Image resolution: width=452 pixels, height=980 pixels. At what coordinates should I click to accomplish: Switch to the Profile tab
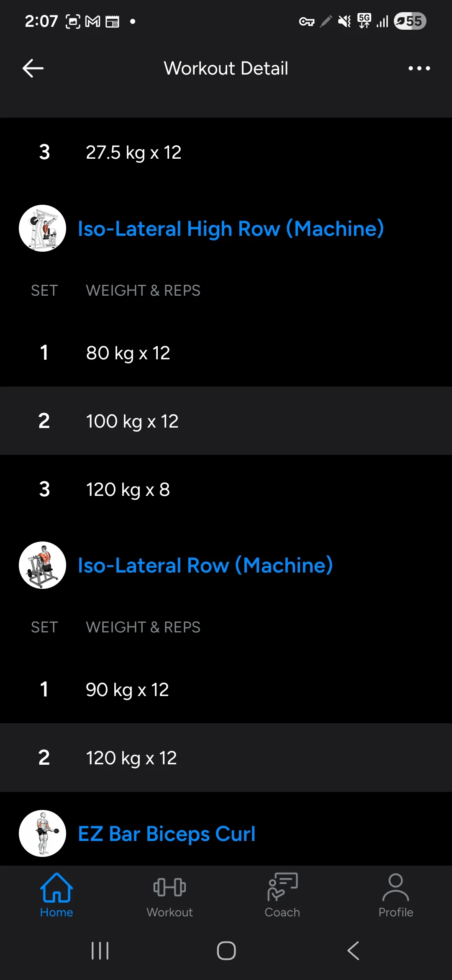point(395,895)
